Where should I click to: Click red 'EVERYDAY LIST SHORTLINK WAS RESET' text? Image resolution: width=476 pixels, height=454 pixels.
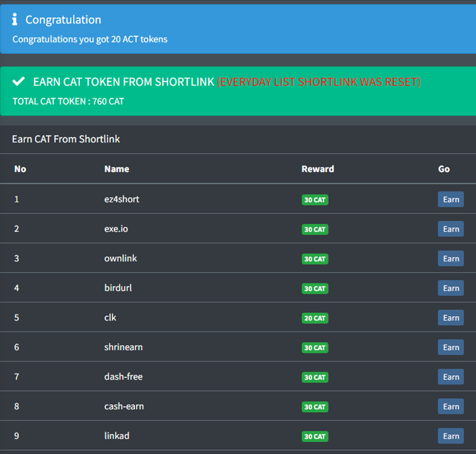coord(319,82)
